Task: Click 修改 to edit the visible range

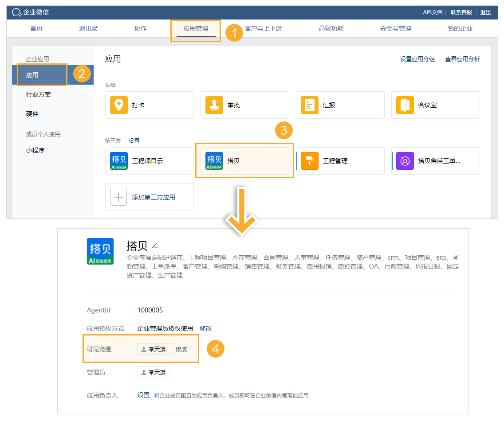Action: tap(181, 349)
